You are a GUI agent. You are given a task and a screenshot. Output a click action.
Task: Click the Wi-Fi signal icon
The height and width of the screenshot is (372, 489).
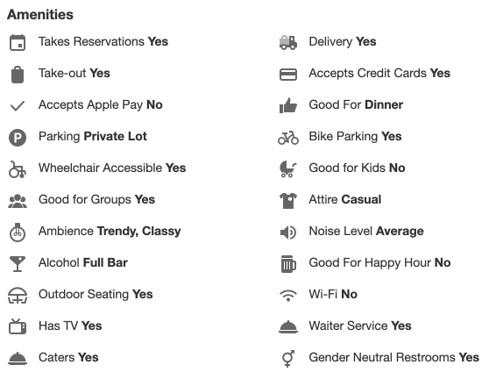coord(288,295)
